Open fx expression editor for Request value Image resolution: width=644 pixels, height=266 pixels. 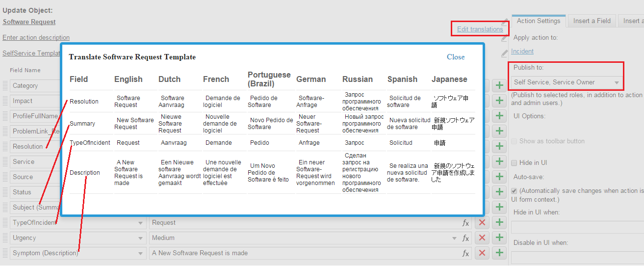click(x=465, y=223)
